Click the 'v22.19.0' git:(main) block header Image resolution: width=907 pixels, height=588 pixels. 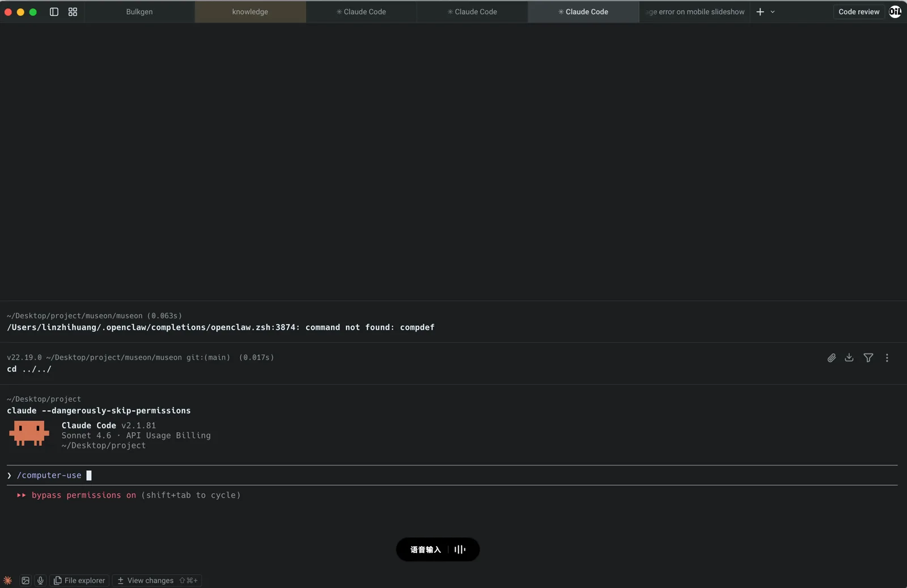[x=141, y=357]
